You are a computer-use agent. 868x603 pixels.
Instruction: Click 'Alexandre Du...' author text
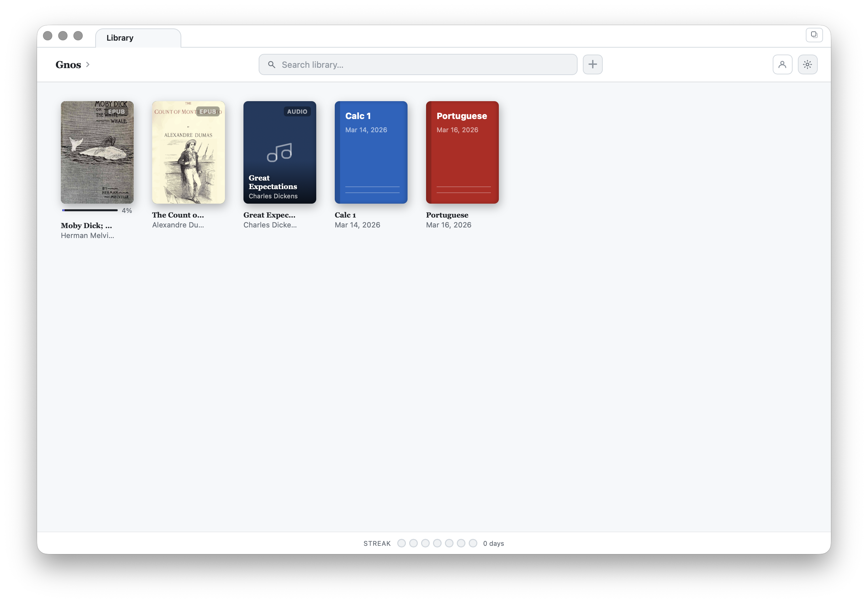click(178, 225)
